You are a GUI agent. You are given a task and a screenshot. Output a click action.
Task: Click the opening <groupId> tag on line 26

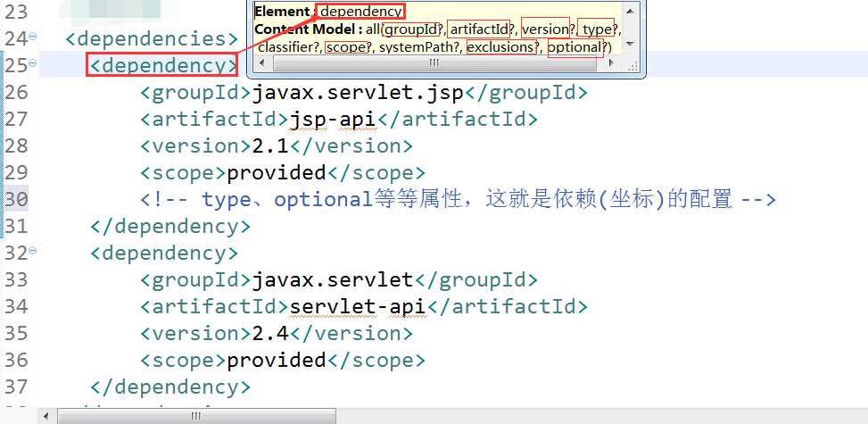tap(195, 93)
